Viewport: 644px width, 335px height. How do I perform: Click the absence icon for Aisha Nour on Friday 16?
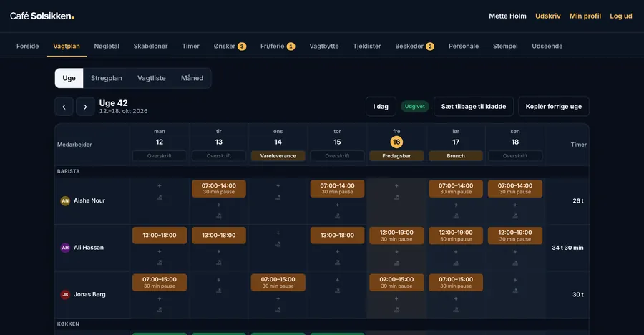tap(396, 198)
